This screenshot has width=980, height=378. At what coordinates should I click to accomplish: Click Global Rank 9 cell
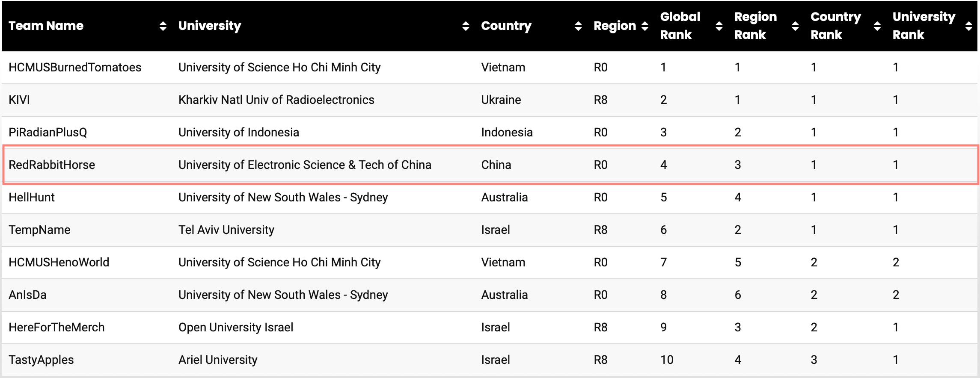coord(664,328)
